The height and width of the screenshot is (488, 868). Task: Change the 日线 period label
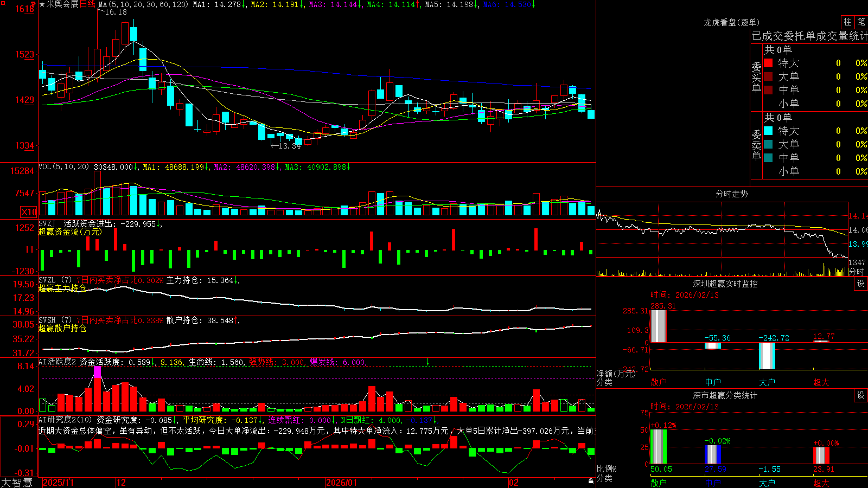(87, 4)
